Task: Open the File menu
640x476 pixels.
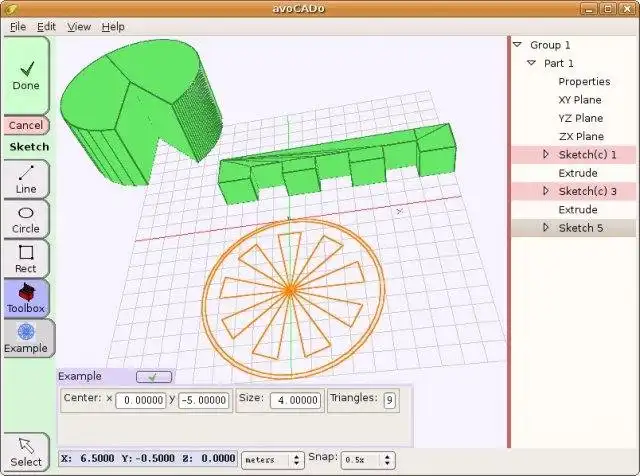Action: [x=18, y=27]
